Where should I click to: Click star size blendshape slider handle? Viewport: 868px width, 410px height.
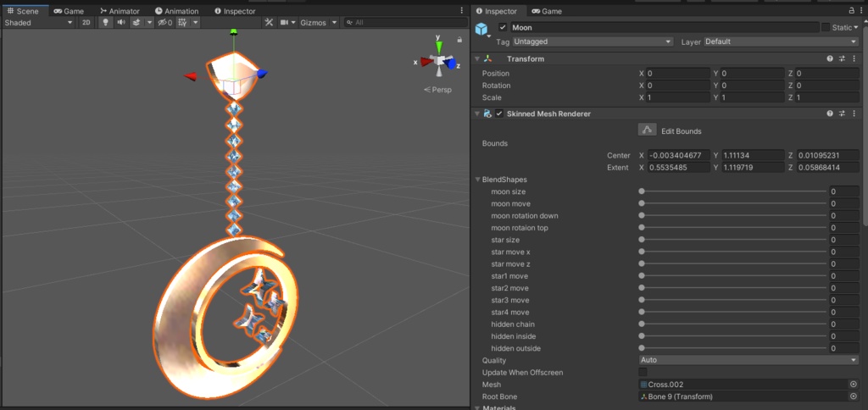point(642,240)
